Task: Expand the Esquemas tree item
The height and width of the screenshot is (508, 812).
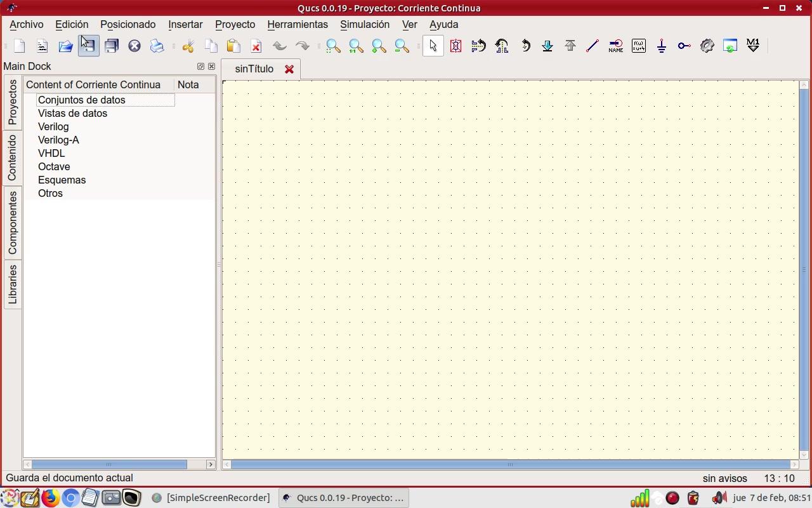Action: (62, 180)
